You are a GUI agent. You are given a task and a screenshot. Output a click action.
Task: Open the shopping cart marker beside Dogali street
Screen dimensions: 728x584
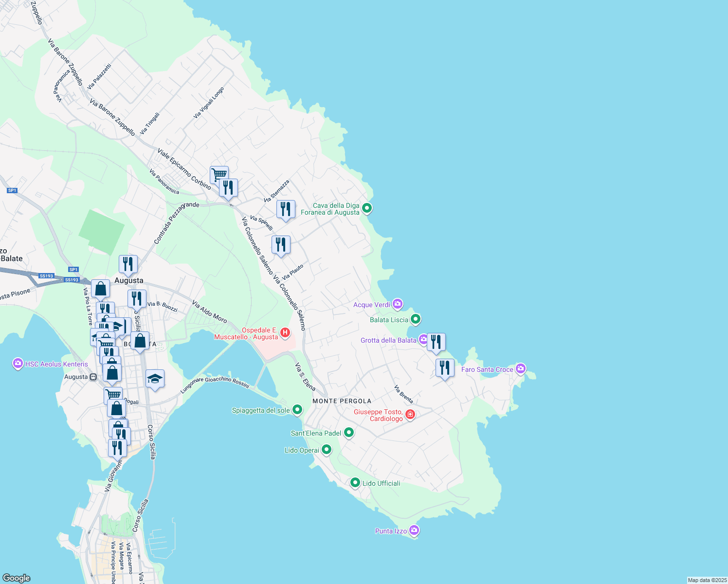(113, 395)
